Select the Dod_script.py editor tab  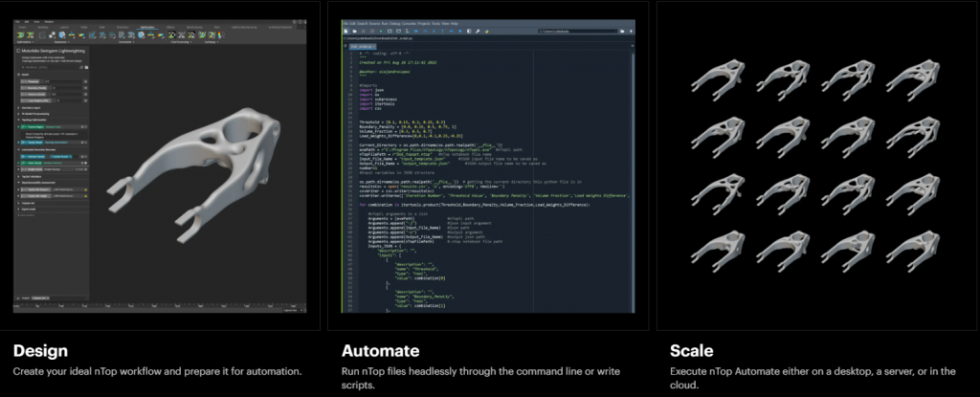pos(363,46)
